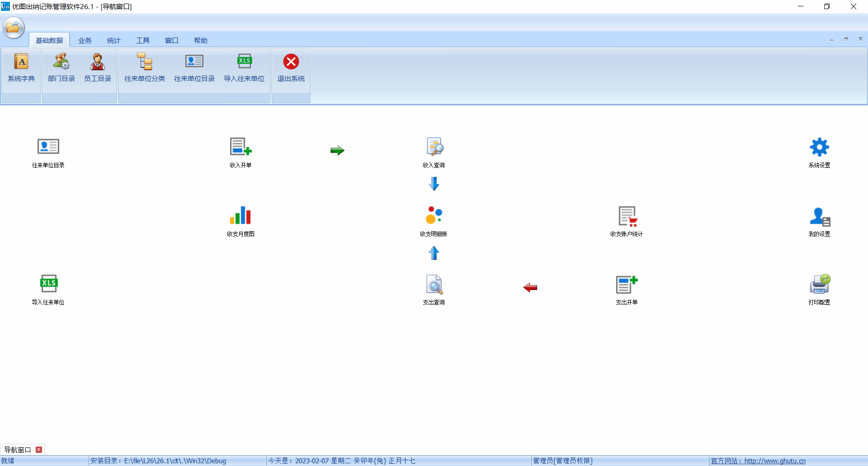Minimize the main application window
This screenshot has width=868, height=466.
point(801,6)
